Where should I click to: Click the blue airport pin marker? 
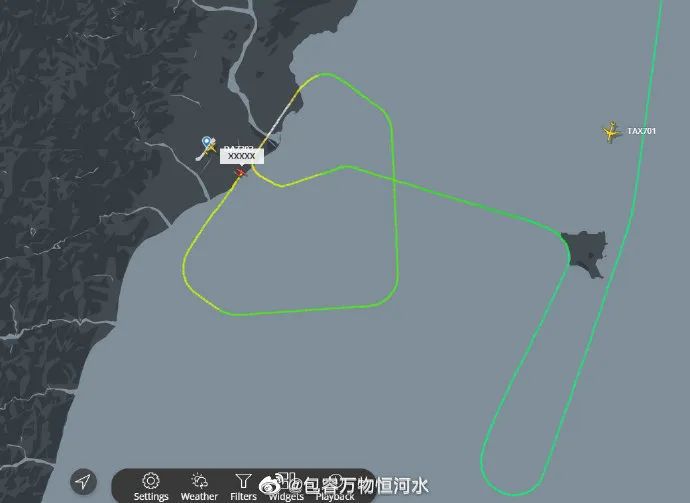click(x=206, y=142)
